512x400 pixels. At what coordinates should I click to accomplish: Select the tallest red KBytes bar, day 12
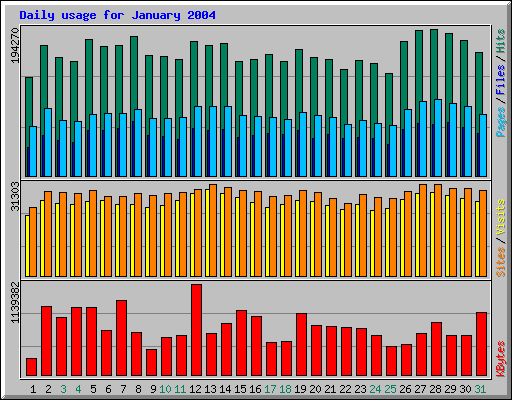pyautogui.click(x=197, y=330)
